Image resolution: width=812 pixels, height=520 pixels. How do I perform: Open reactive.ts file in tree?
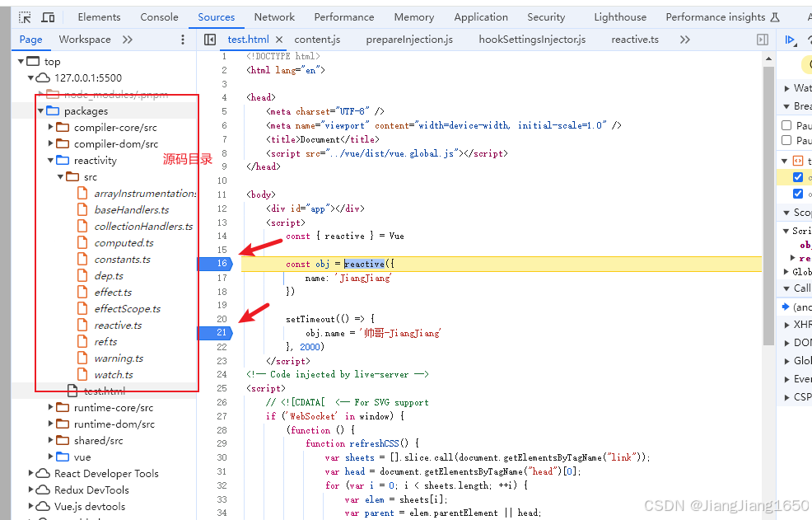point(118,326)
